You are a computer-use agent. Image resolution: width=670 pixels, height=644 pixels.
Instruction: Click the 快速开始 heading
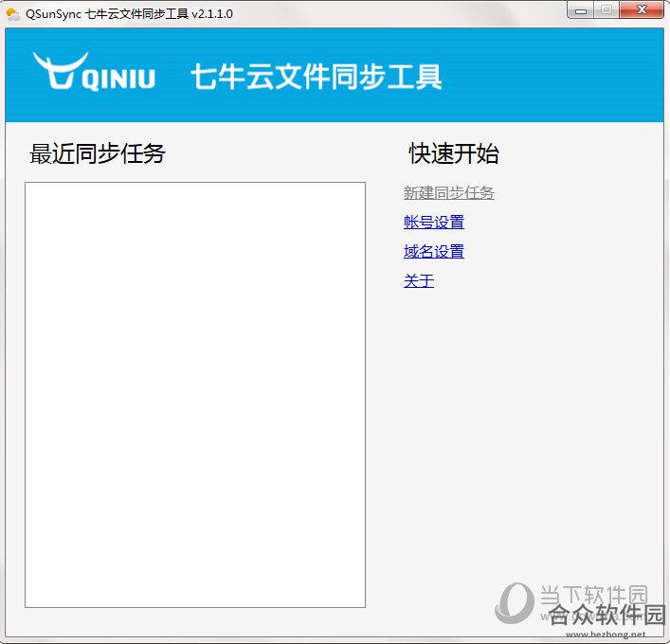coord(454,153)
